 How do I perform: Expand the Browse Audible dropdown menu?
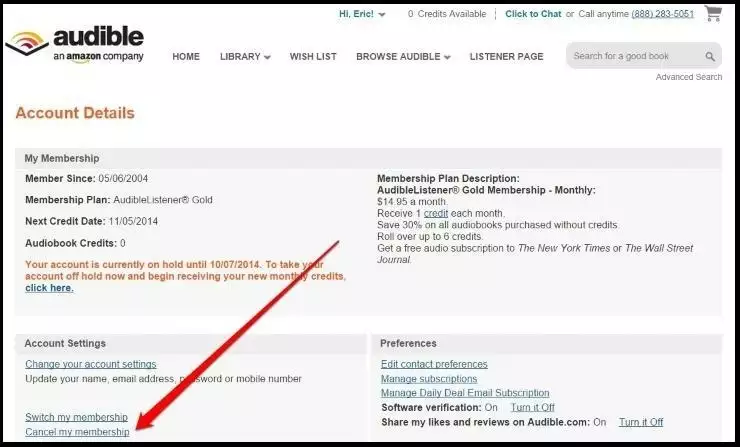(403, 57)
